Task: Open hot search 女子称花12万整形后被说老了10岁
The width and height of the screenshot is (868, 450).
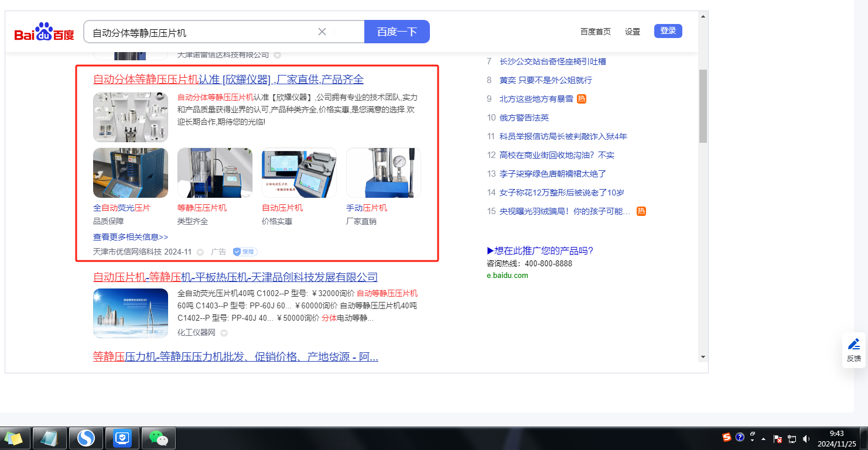Action: tap(562, 193)
